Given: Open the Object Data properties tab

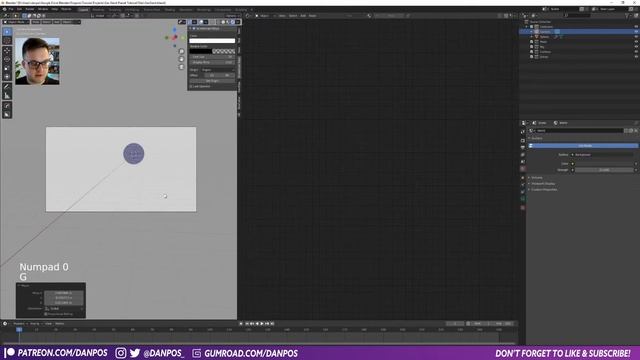Looking at the screenshot, I should pyautogui.click(x=523, y=199).
